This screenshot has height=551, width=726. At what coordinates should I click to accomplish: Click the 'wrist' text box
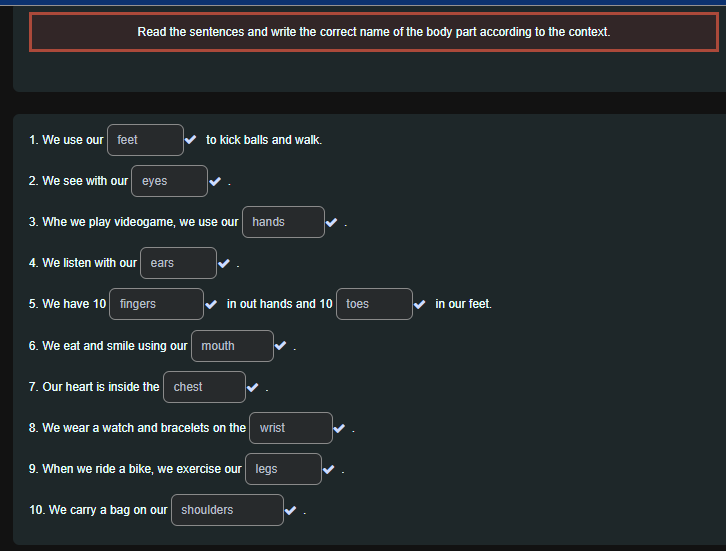(291, 428)
